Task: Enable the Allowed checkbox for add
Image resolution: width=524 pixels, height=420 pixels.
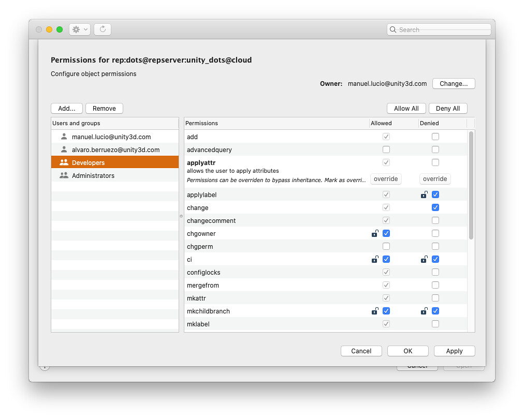Action: pyautogui.click(x=386, y=136)
